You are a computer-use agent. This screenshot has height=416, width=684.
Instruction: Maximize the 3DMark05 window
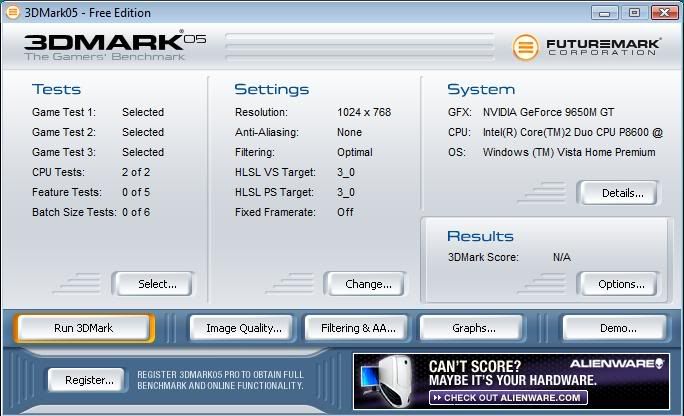(x=634, y=13)
